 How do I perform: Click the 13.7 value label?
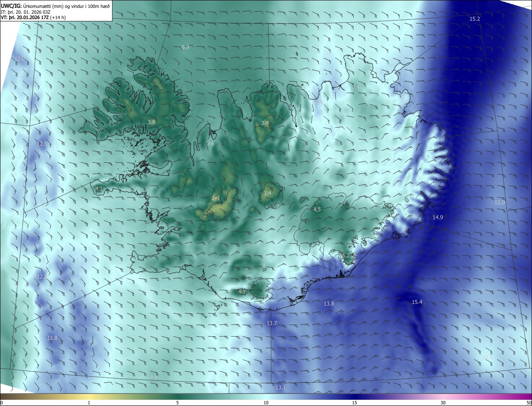click(x=272, y=323)
